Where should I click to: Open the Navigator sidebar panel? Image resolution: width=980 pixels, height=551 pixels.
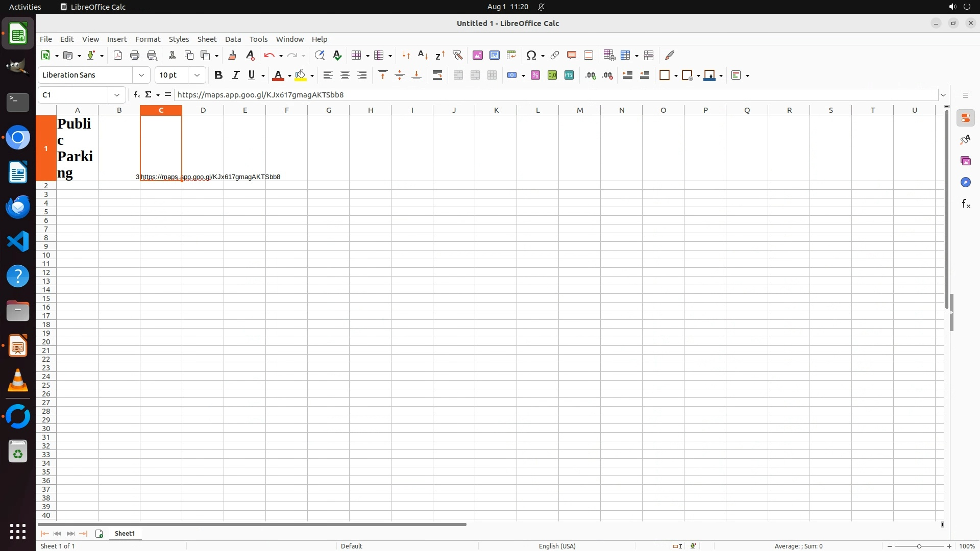(965, 183)
